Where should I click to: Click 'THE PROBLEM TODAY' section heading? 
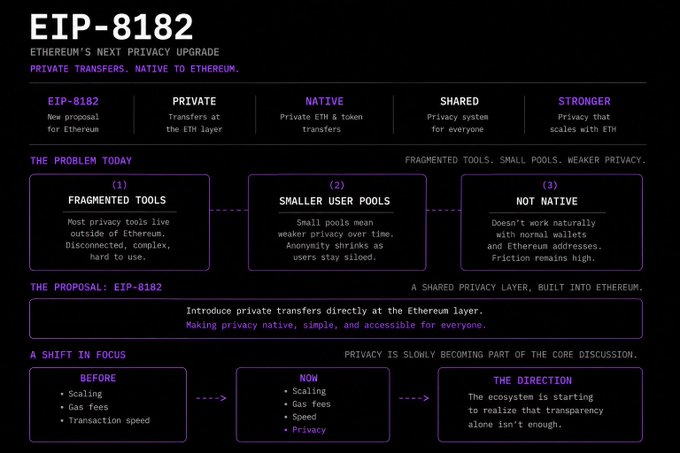pyautogui.click(x=81, y=161)
